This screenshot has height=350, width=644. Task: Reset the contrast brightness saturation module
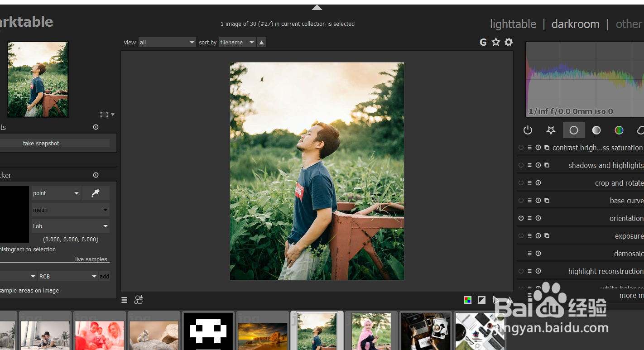click(538, 148)
